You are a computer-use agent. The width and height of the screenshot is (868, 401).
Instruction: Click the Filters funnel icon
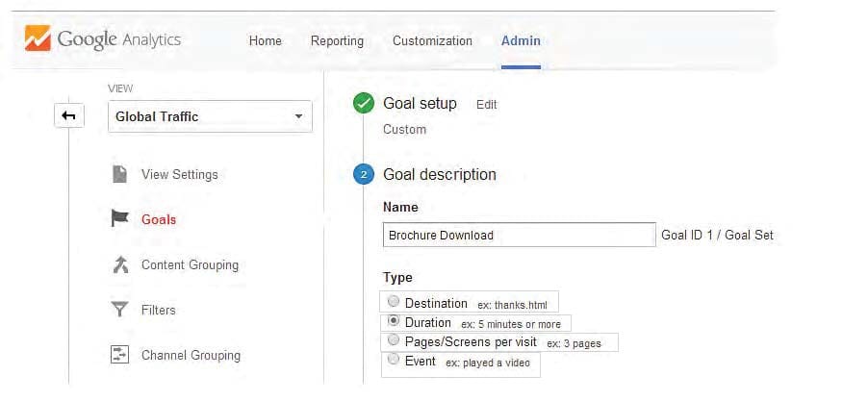[x=119, y=310]
